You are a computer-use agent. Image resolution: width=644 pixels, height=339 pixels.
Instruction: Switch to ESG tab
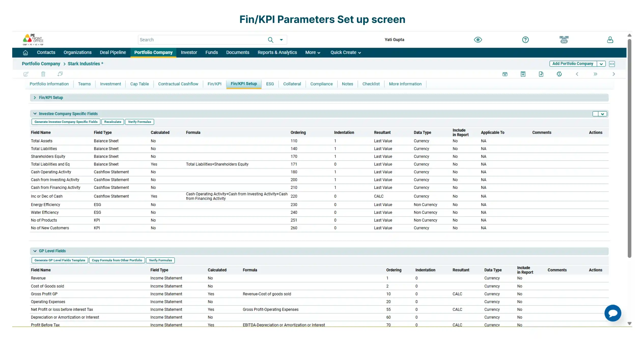(270, 84)
